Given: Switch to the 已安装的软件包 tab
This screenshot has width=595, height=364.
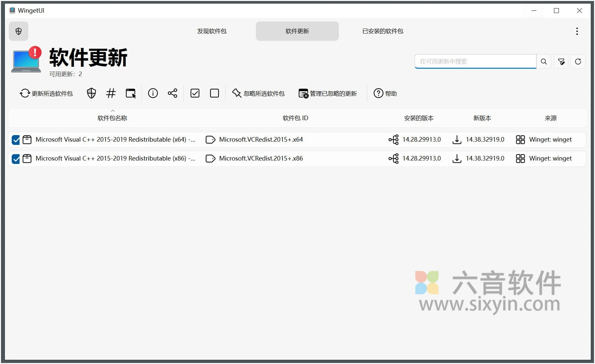Looking at the screenshot, I should 382,31.
